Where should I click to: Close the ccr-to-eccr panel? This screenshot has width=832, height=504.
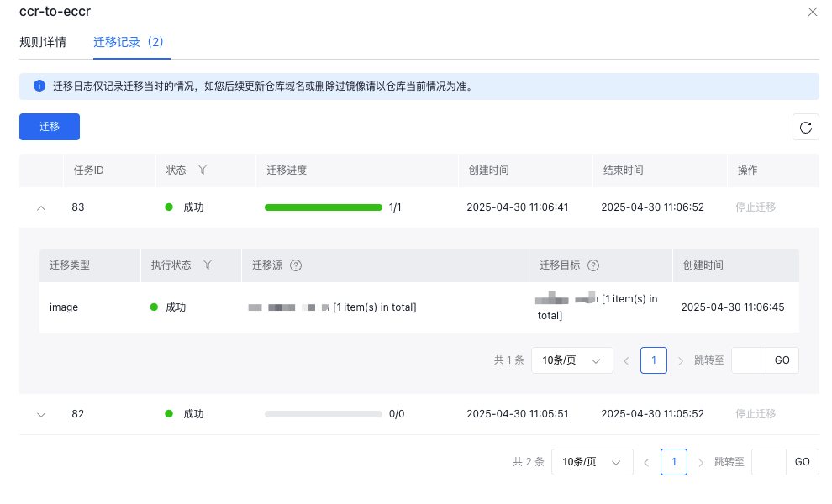pyautogui.click(x=812, y=12)
